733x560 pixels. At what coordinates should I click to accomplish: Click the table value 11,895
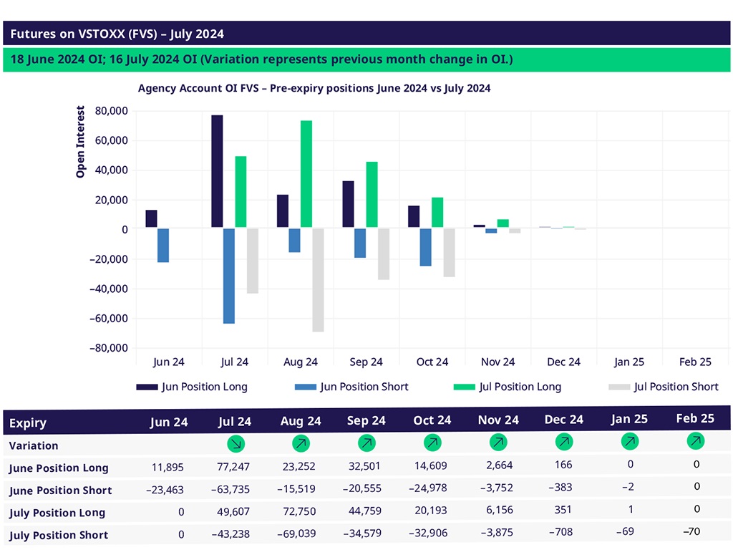[168, 468]
